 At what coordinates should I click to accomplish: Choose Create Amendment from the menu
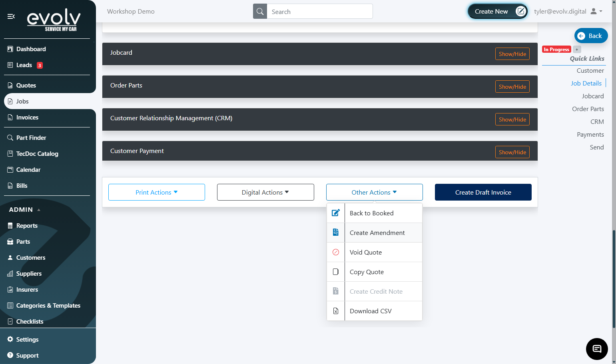pyautogui.click(x=375, y=233)
